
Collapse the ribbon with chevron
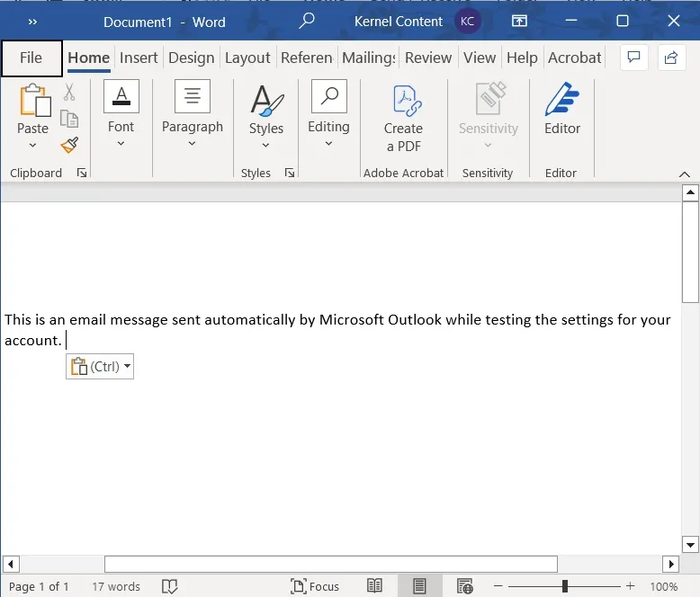click(x=685, y=174)
